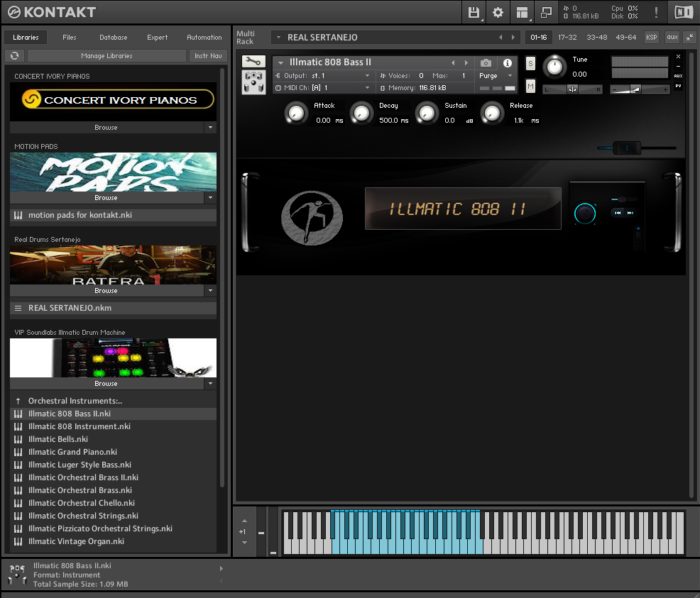Solo the Illmatic 808 Bass II instrument

point(530,63)
